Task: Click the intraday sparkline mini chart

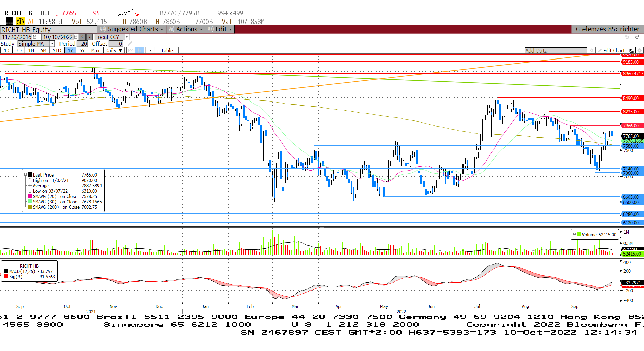Action: (x=129, y=13)
